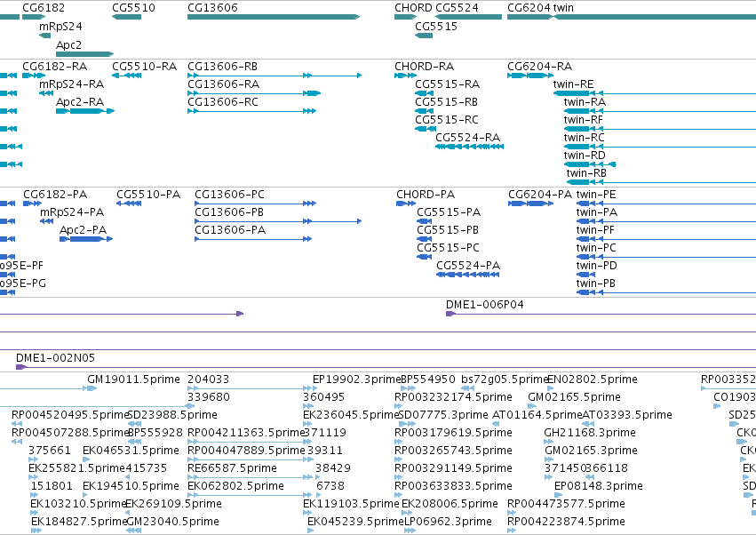Click the 375661 feature label
Screen dimensions: 756x535
click(x=50, y=450)
